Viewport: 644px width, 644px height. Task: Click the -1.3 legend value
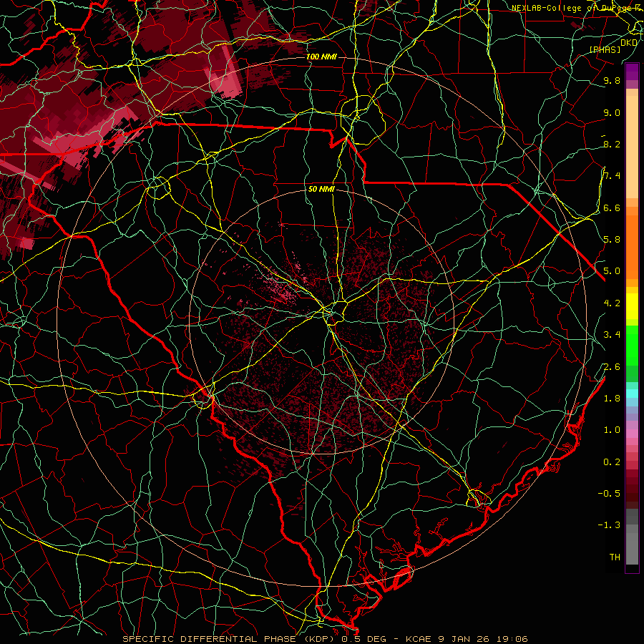click(x=609, y=525)
